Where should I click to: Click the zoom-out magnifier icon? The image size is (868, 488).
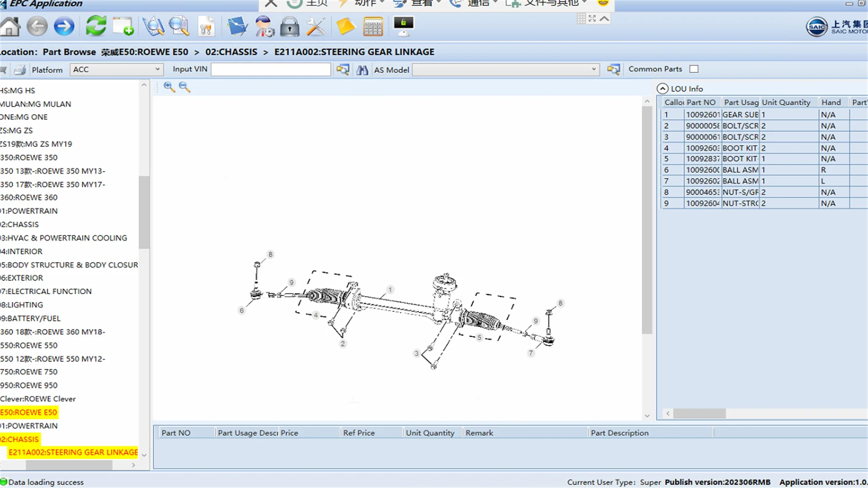point(184,86)
